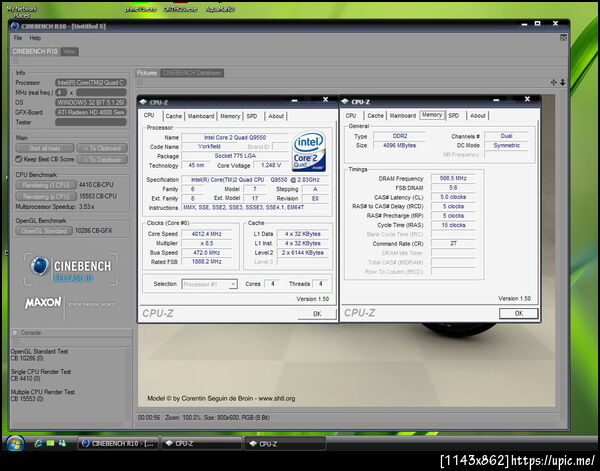The height and width of the screenshot is (471, 600).
Task: Click the Processor info field in Cinebench
Action: click(91, 83)
